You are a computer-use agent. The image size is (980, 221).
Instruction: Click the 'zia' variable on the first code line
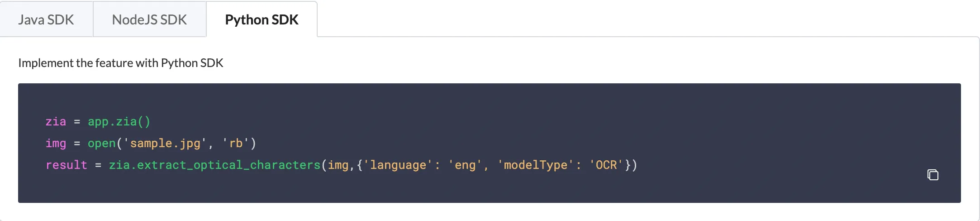tap(56, 121)
